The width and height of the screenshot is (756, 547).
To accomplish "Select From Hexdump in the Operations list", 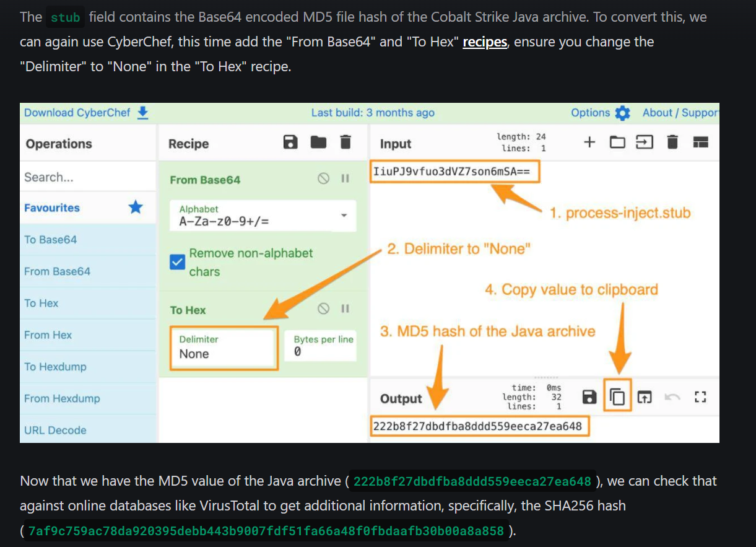I will coord(88,398).
